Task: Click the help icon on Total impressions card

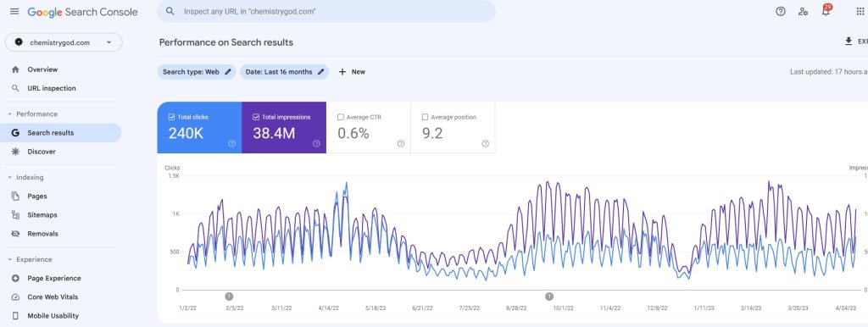Action: 316,143
